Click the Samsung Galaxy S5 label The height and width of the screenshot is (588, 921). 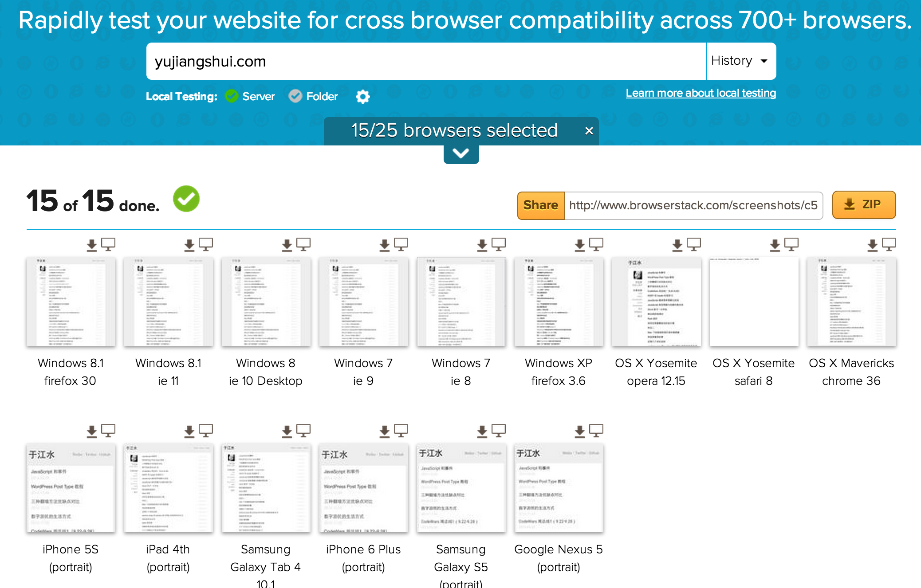[x=461, y=567]
